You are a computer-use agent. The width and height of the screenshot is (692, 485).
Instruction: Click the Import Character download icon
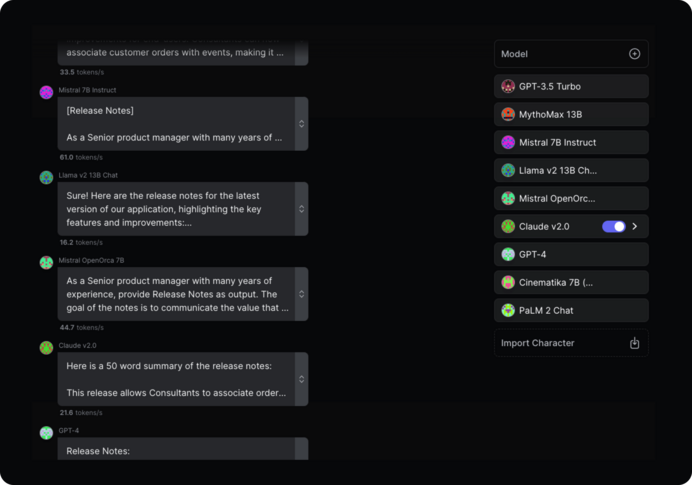(634, 343)
